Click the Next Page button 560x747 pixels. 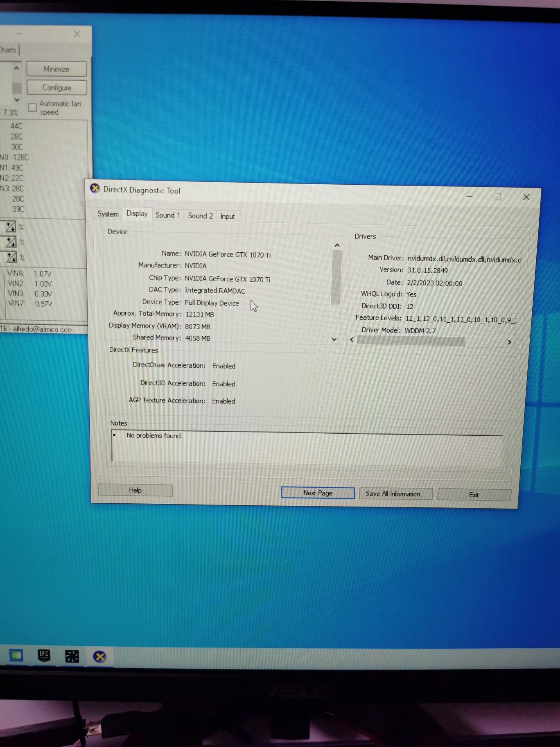pos(318,493)
